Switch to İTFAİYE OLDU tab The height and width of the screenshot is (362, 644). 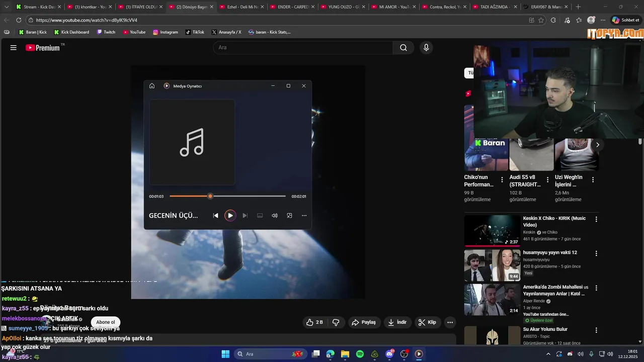coord(140,7)
